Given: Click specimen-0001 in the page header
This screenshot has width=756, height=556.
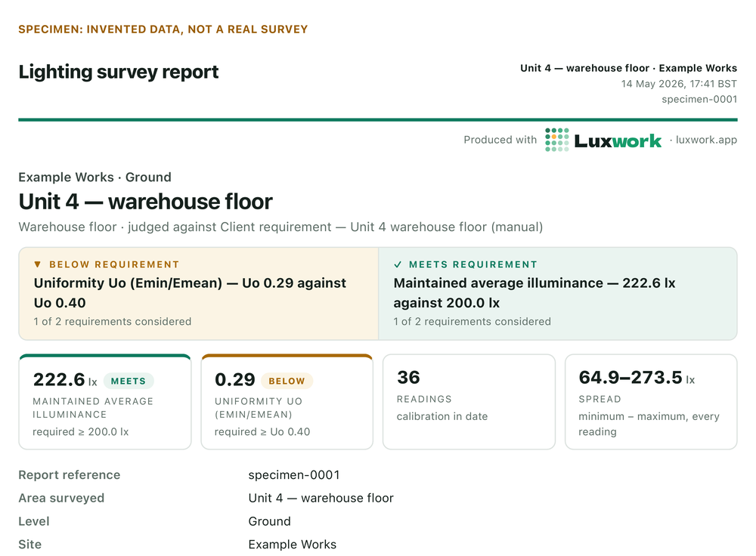Looking at the screenshot, I should click(699, 99).
